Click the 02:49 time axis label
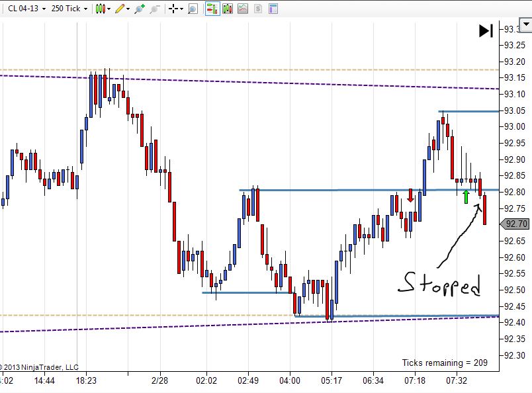The width and height of the screenshot is (532, 393). pyautogui.click(x=248, y=380)
